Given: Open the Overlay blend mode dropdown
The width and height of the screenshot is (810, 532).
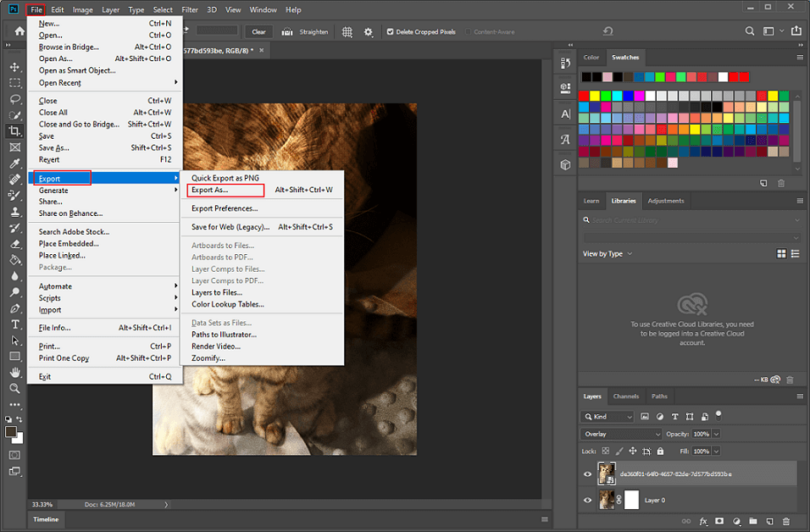Looking at the screenshot, I should coord(621,434).
